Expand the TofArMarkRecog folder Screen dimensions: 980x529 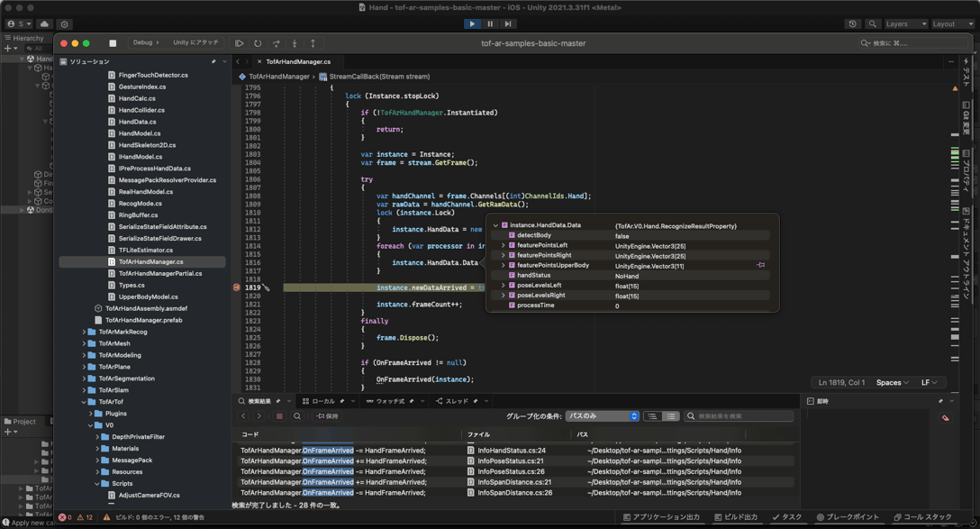85,332
